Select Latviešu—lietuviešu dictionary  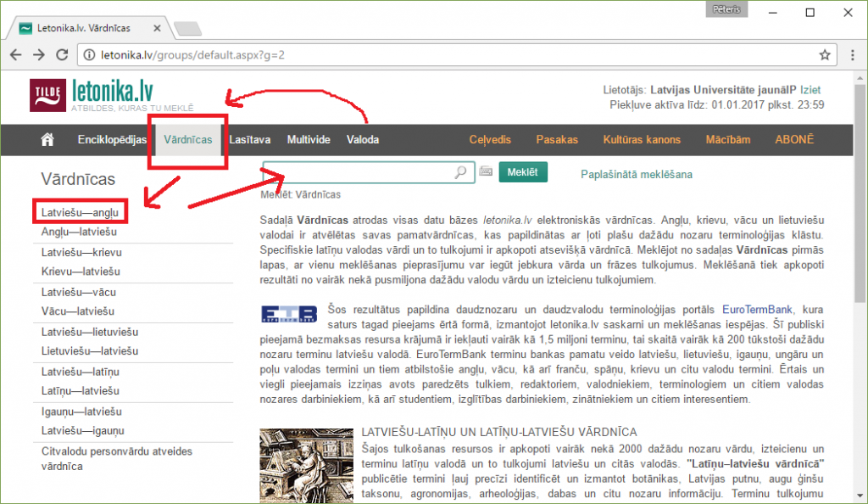(90, 333)
